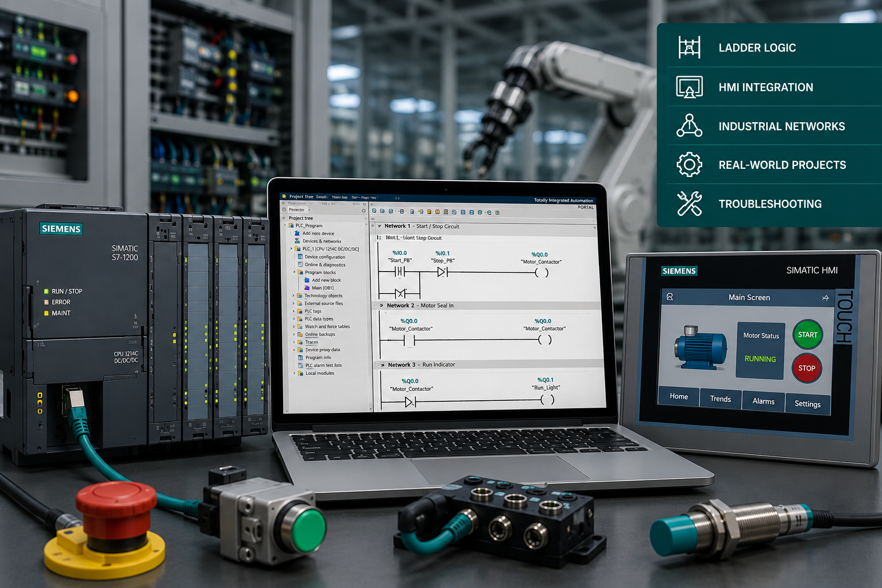Click the %I0.1 address above Stop_PB
The height and width of the screenshot is (588, 882).
442,253
